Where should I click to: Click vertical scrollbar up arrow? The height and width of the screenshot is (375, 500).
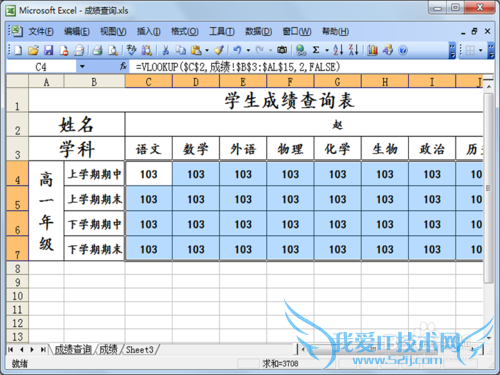[x=489, y=86]
